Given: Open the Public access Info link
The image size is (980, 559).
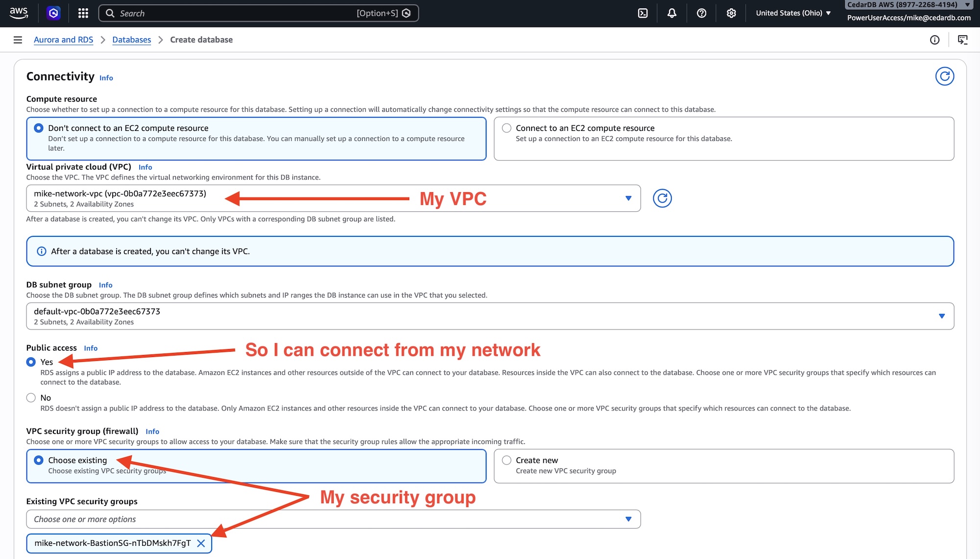Looking at the screenshot, I should pos(91,348).
